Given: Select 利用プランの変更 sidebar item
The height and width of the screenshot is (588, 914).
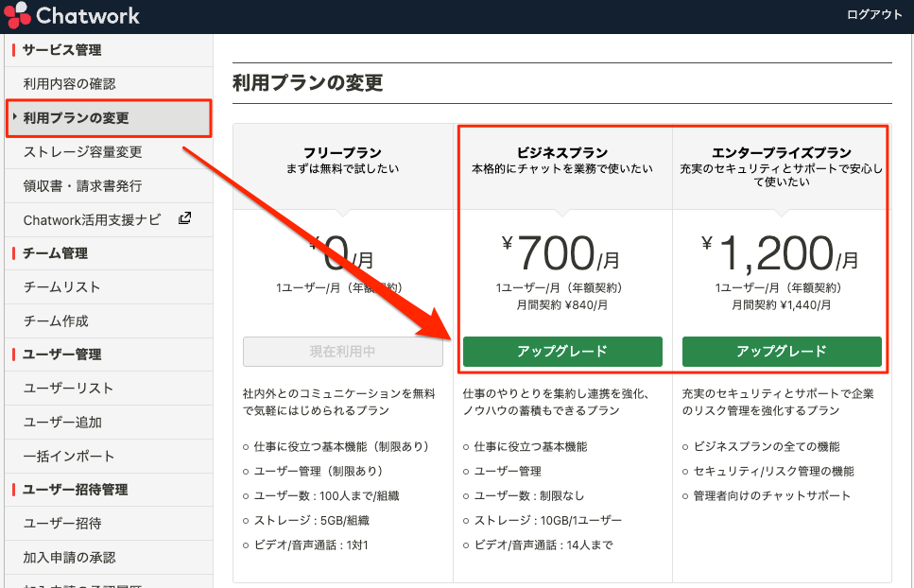Looking at the screenshot, I should (x=109, y=118).
